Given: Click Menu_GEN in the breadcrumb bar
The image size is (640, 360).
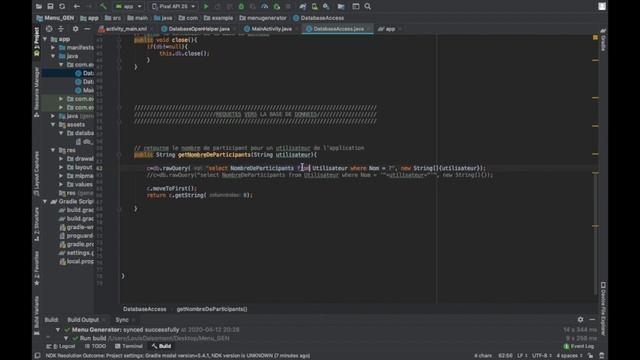Looking at the screenshot, I should 55,18.
